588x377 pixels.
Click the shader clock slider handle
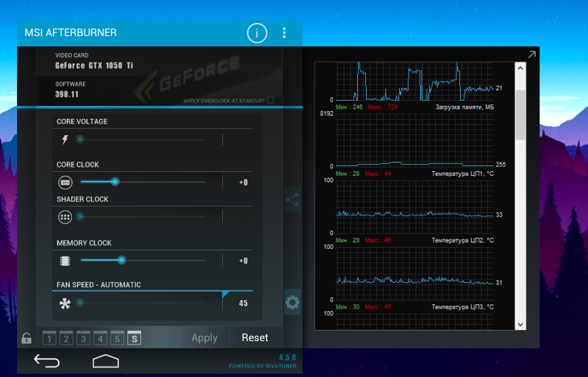(x=79, y=217)
